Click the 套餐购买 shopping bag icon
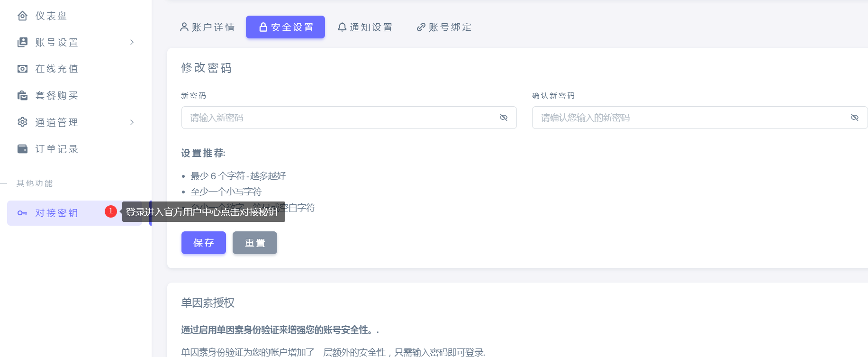 point(22,96)
